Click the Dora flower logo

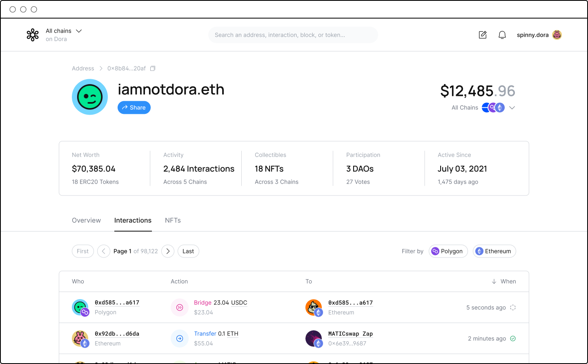[33, 35]
